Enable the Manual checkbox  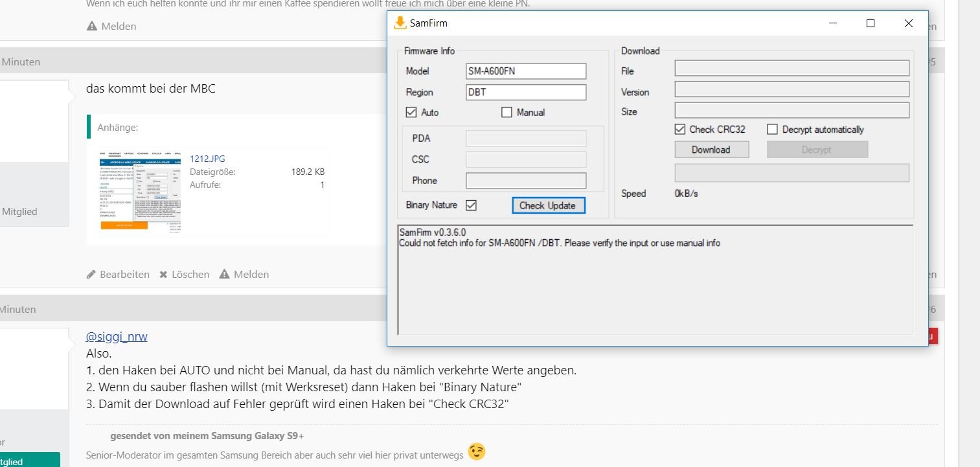coord(507,112)
